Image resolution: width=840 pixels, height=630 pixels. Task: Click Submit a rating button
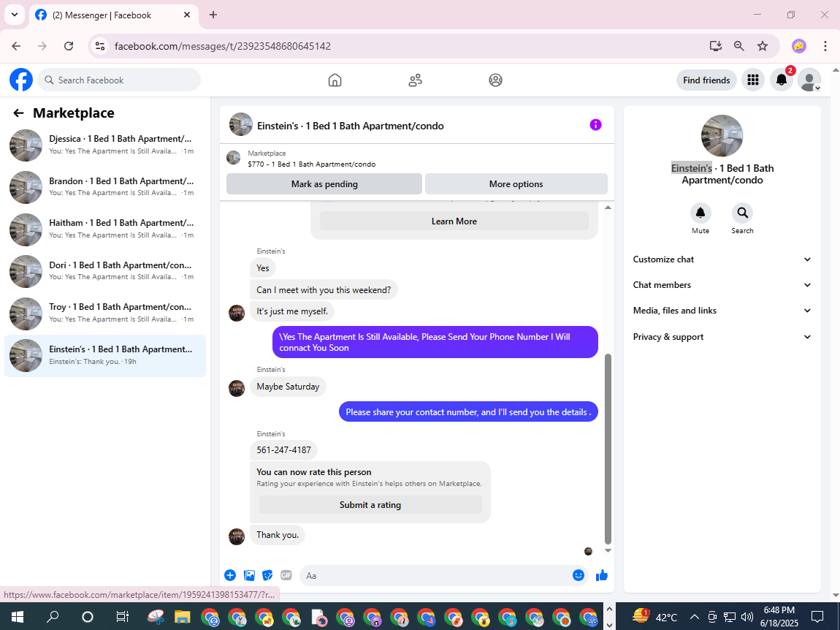point(370,505)
